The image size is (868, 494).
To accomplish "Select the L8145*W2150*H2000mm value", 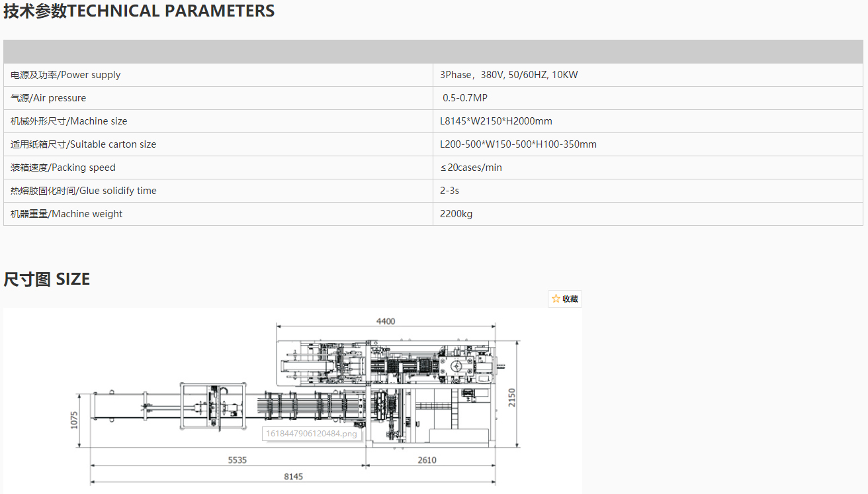I will click(x=496, y=121).
